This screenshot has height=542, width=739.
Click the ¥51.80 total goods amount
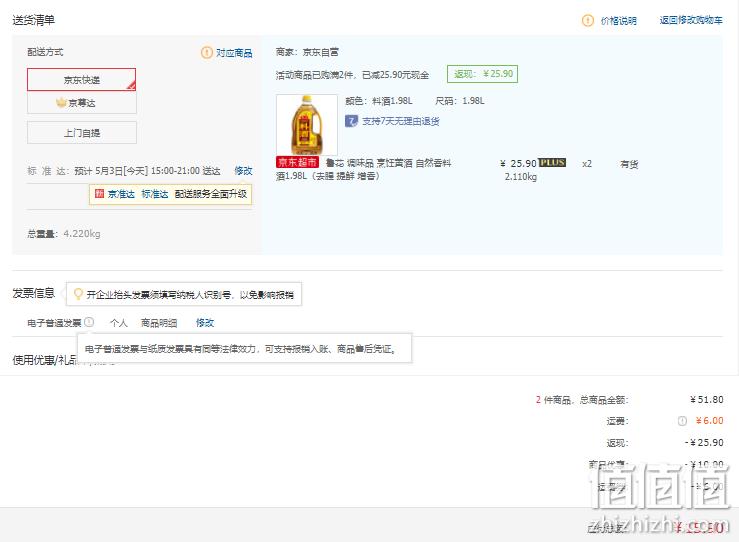706,400
